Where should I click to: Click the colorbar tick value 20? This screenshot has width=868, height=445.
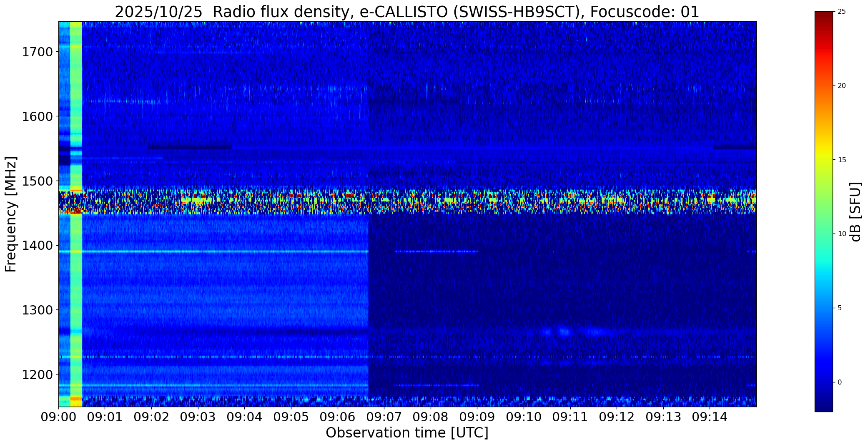[842, 86]
